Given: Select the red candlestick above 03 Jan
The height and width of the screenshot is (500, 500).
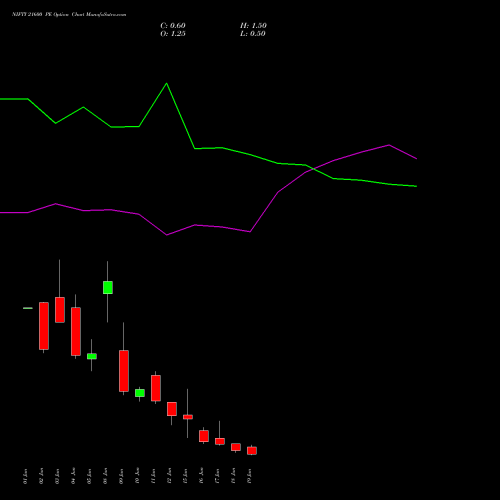Looking at the screenshot, I should (x=60, y=310).
